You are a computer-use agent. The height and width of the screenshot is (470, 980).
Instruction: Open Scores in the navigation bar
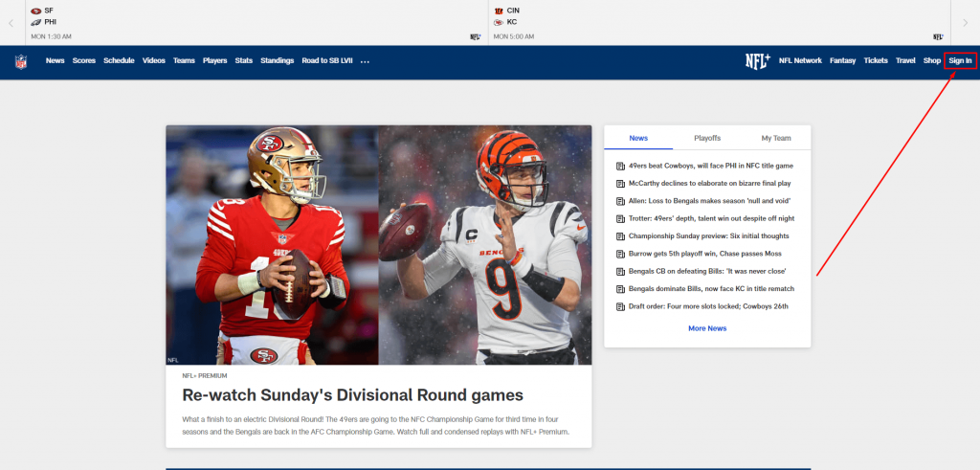84,60
